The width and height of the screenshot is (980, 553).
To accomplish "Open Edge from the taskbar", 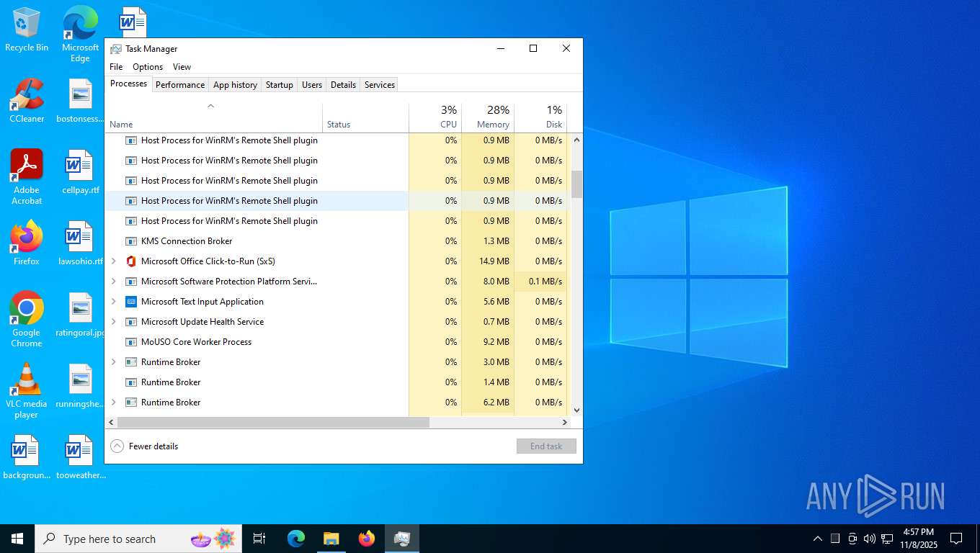I will pyautogui.click(x=296, y=539).
